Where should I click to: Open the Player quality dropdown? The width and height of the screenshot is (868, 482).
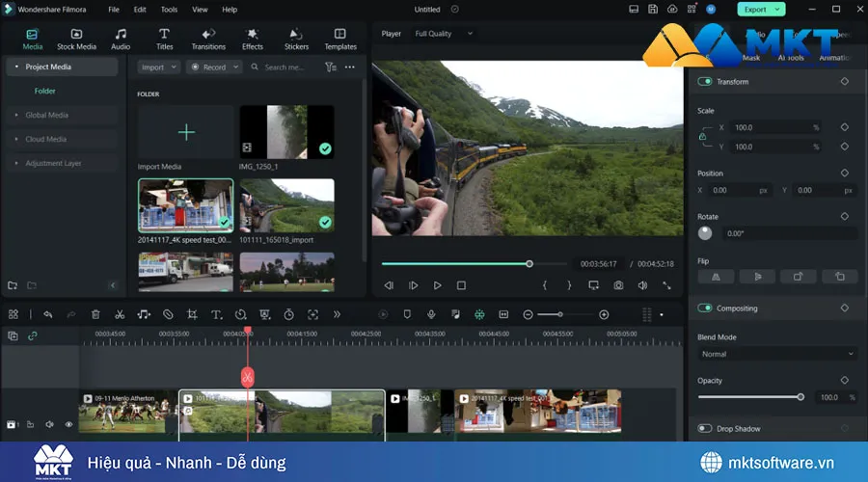pos(444,34)
